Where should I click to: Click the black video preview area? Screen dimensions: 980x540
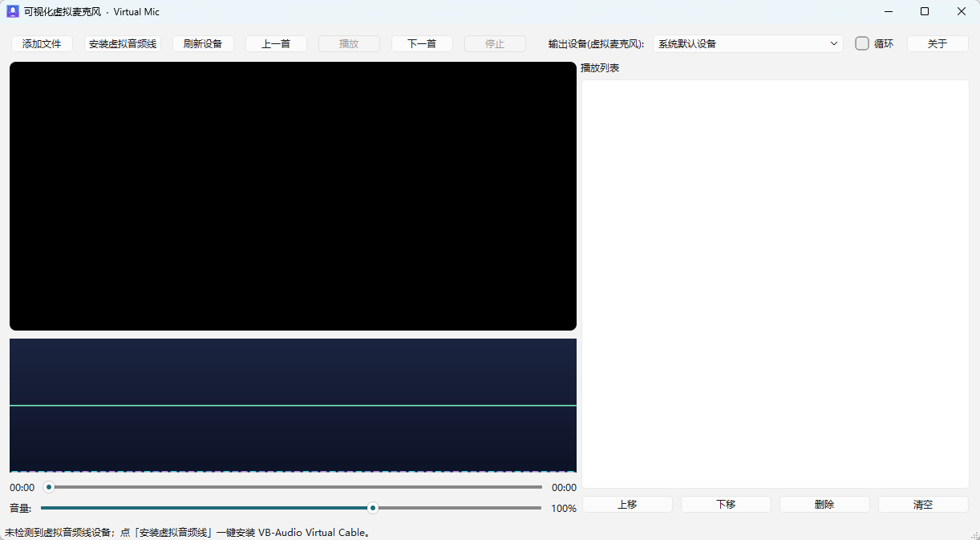tap(293, 196)
